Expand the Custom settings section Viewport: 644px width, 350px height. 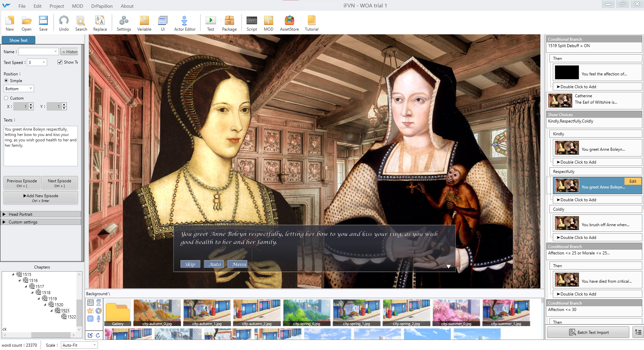click(41, 222)
